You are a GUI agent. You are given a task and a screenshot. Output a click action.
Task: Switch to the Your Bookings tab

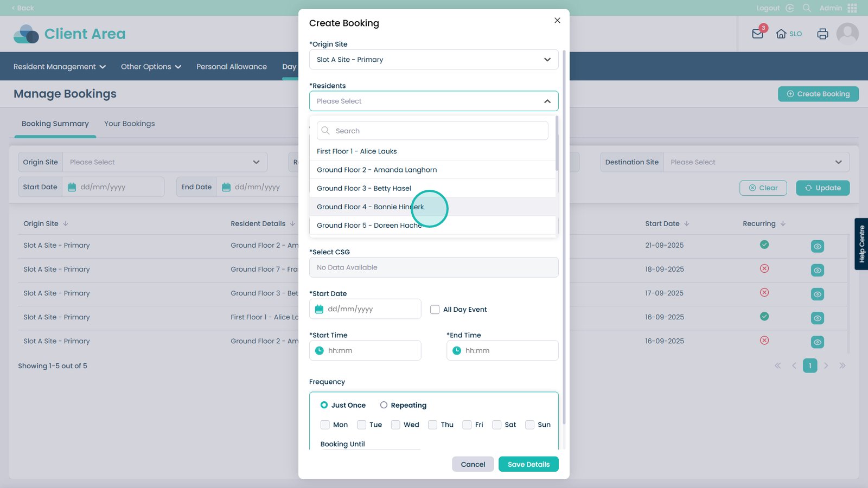point(129,124)
